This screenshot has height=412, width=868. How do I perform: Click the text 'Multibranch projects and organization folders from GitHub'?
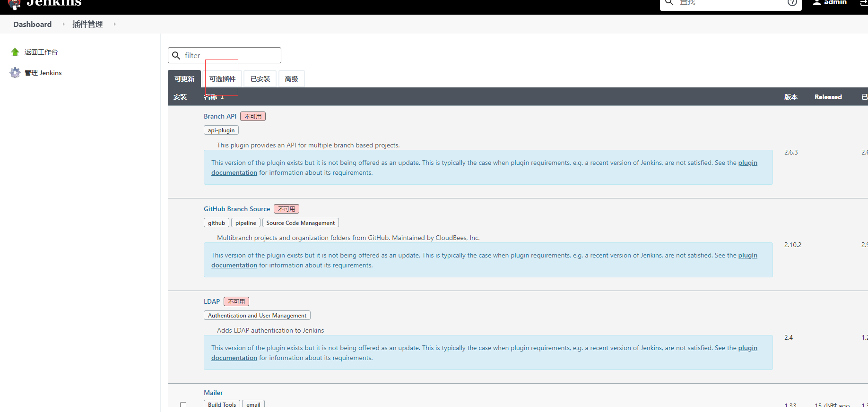pos(303,238)
